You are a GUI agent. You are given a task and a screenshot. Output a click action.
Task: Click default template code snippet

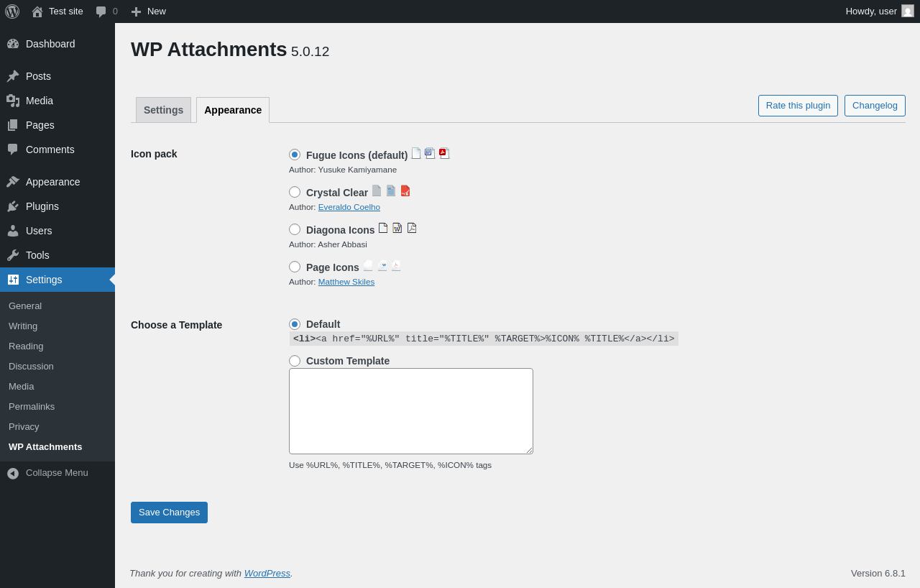point(484,339)
